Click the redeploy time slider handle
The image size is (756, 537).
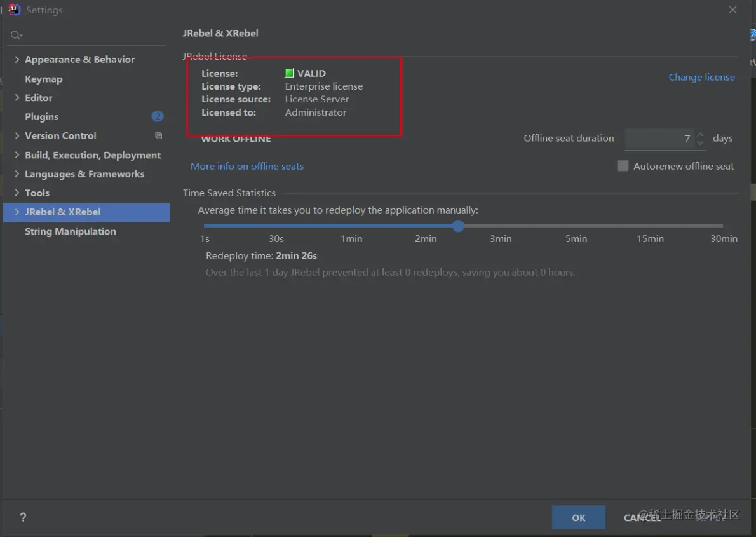point(459,226)
